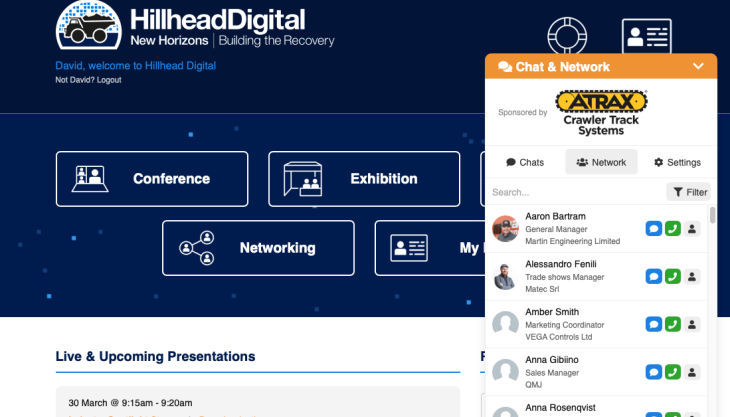Click the Atrax Crawler Track Systems sponsor logo
730x417 pixels.
pyautogui.click(x=601, y=113)
